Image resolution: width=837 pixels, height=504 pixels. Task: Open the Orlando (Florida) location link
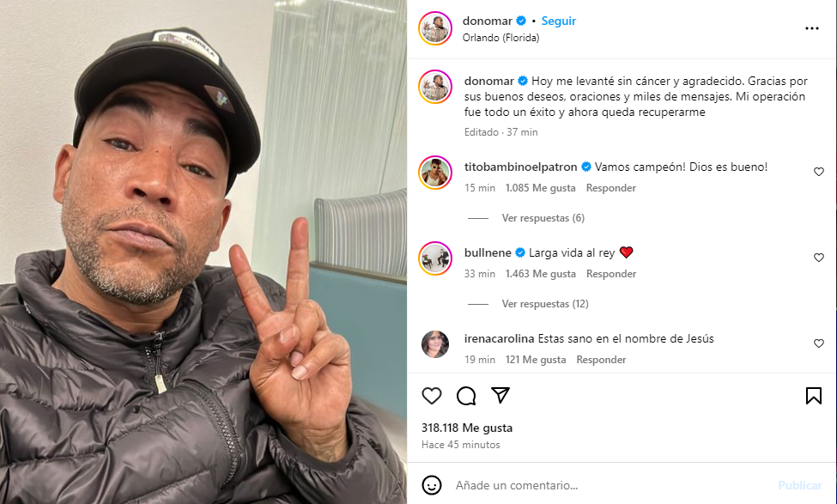point(500,38)
